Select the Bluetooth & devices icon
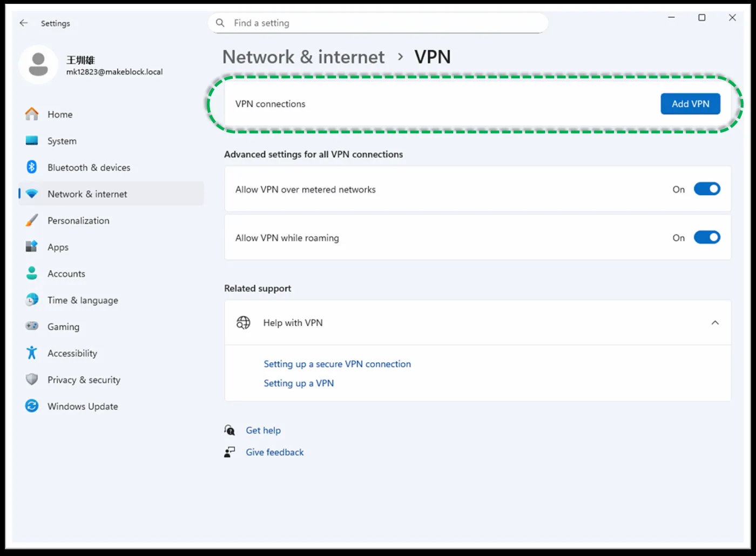This screenshot has width=756, height=556. tap(32, 167)
